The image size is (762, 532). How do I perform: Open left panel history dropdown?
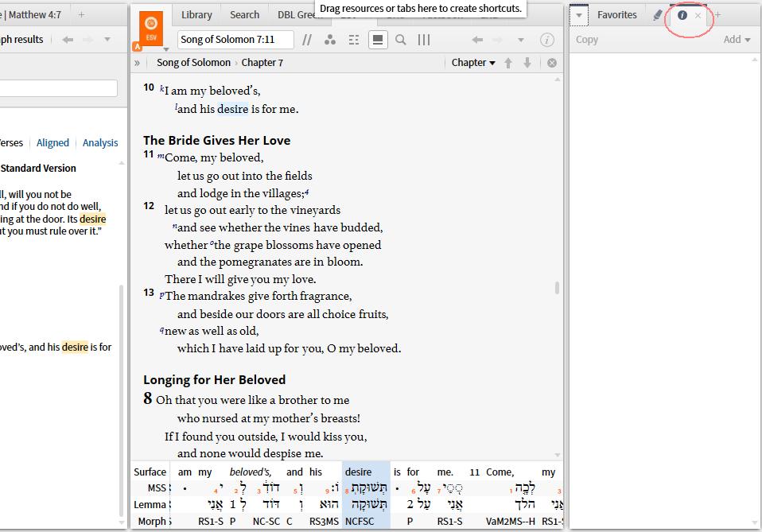click(x=107, y=39)
